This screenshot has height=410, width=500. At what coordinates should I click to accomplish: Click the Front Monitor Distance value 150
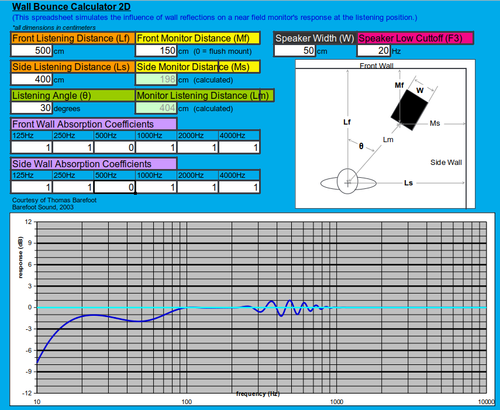pos(156,51)
